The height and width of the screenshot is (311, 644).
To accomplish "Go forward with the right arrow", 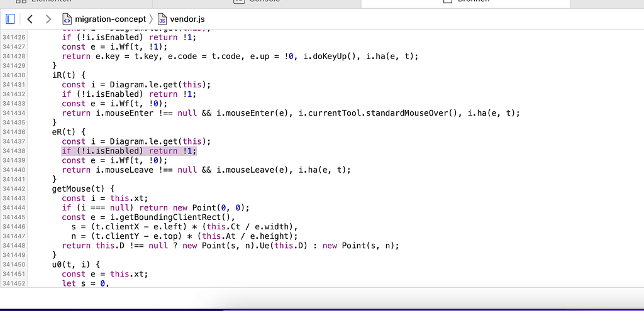I will (x=48, y=19).
